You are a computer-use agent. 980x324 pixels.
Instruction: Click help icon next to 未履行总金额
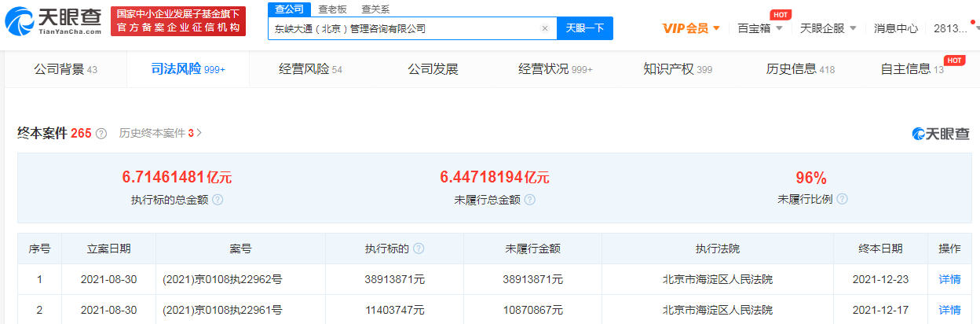(530, 200)
